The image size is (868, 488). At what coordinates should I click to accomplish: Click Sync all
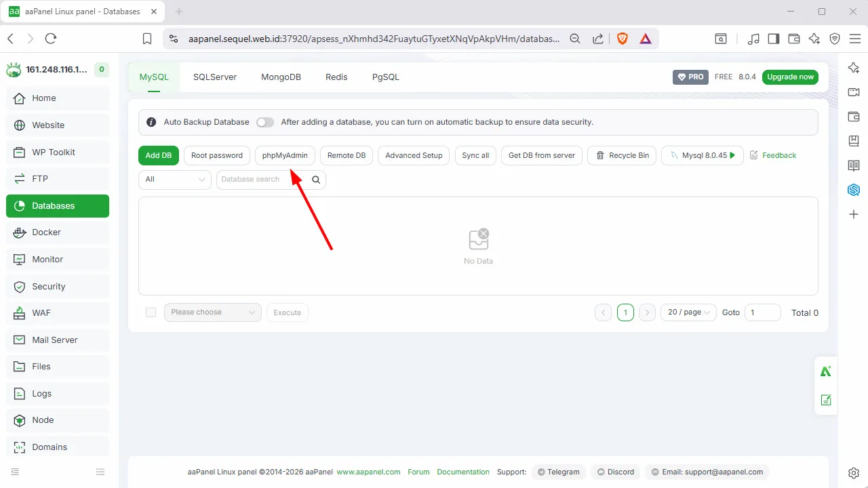(x=475, y=155)
